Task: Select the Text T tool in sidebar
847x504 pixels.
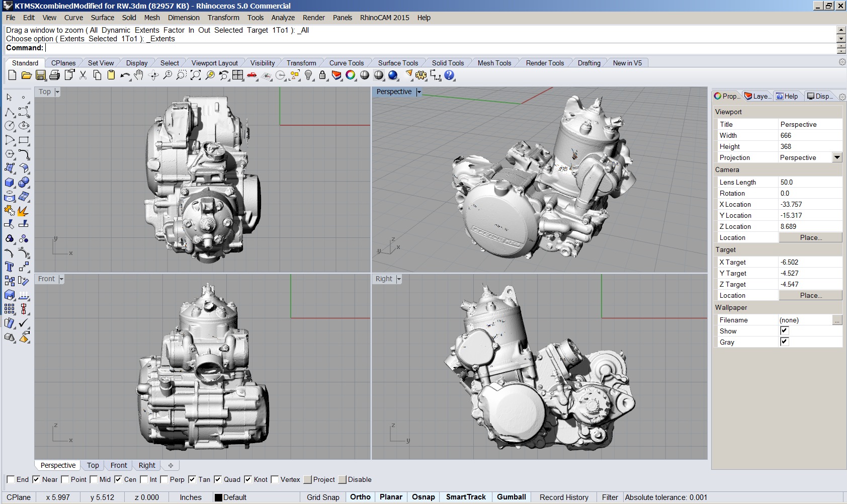Action: [x=10, y=267]
